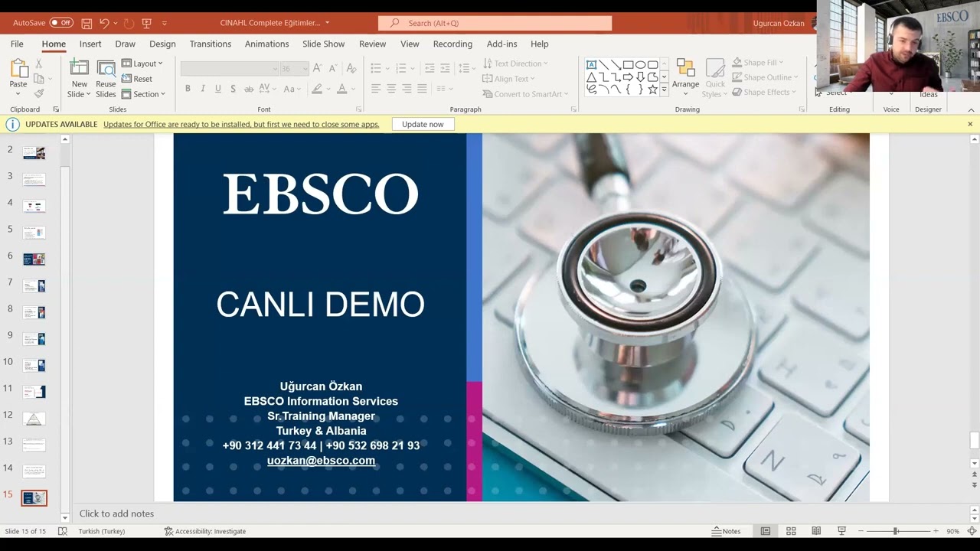This screenshot has width=980, height=551.
Task: Fit slide to current window
Action: pos(972,531)
